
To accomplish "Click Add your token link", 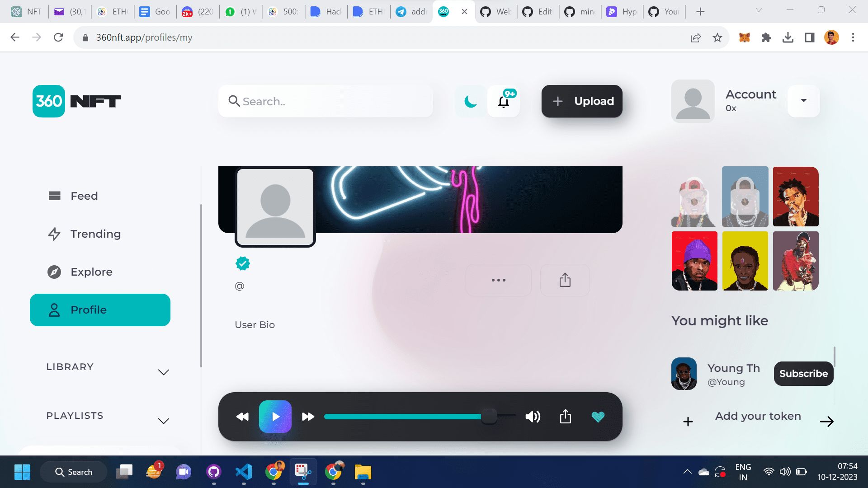I will coord(758,416).
